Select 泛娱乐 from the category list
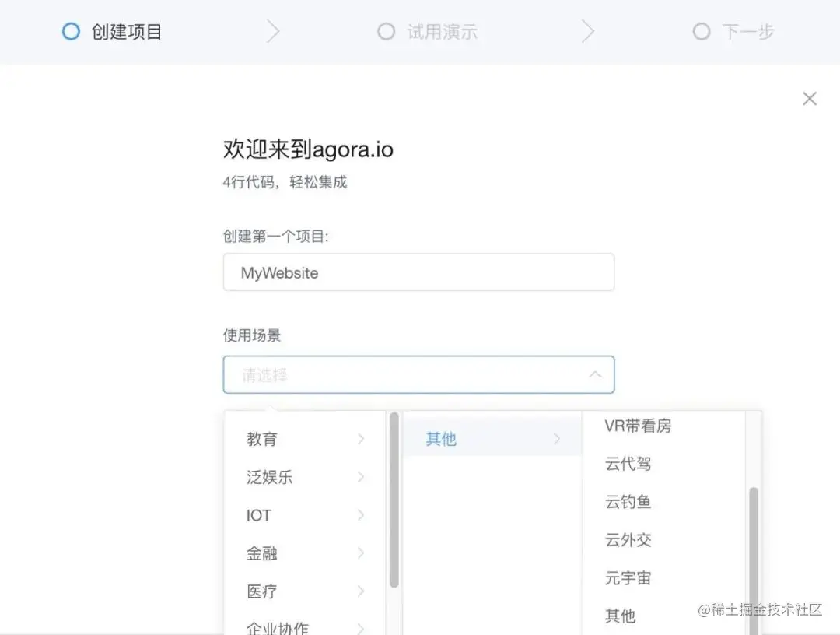Screen dimensions: 840x635 coord(269,477)
